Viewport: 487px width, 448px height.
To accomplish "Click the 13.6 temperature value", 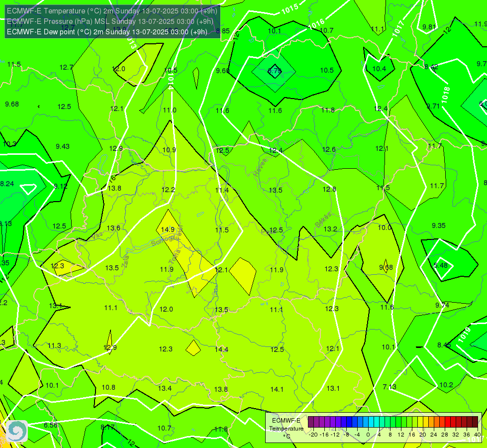I will click(113, 228).
